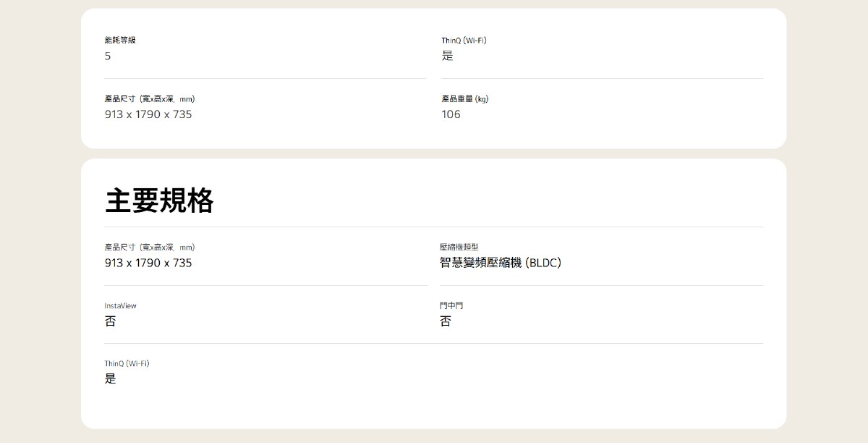Viewport: 868px width, 443px height.
Task: Click the 主要規格 section heading
Action: pos(159,201)
